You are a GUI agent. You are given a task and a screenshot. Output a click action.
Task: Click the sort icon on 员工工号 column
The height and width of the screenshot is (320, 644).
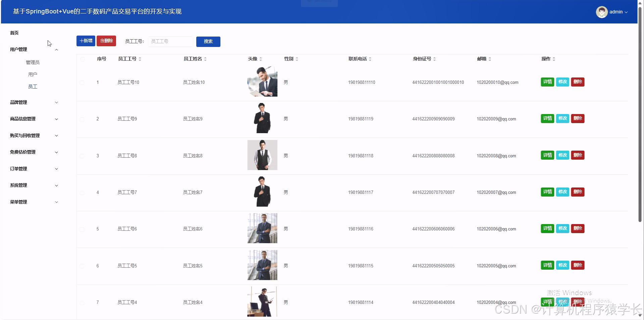(140, 59)
